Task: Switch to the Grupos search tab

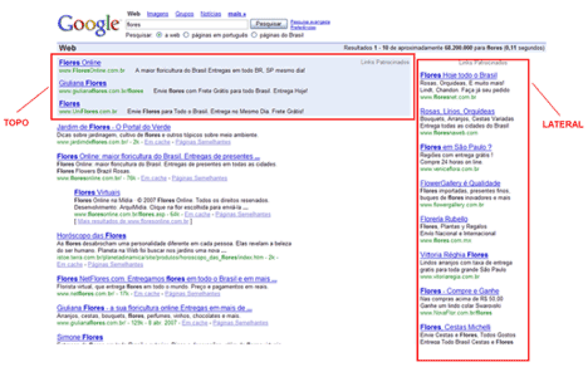Action: 185,14
